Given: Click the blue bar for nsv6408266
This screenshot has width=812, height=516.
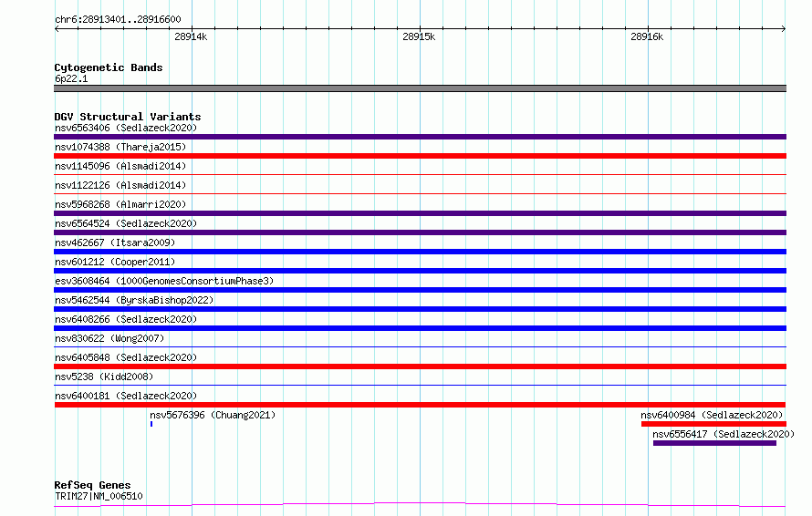Looking at the screenshot, I should coord(420,328).
